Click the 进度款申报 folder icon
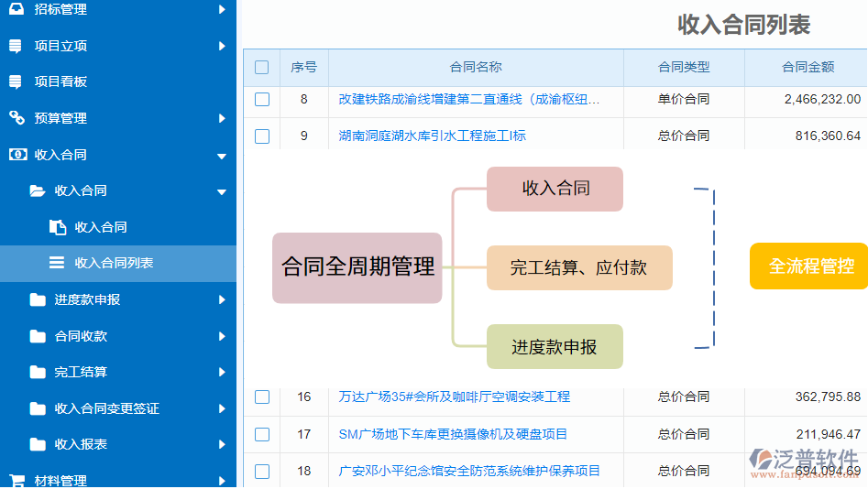868x489 pixels. [x=38, y=299]
